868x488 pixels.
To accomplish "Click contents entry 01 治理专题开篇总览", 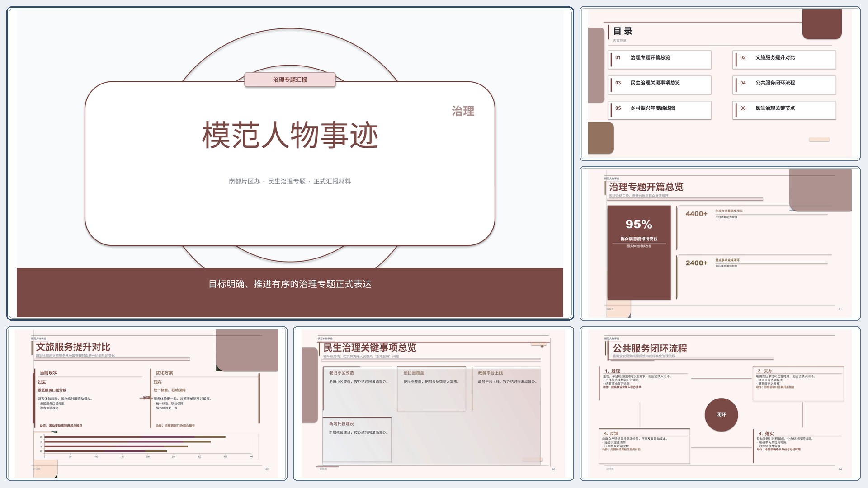I will pyautogui.click(x=659, y=60).
